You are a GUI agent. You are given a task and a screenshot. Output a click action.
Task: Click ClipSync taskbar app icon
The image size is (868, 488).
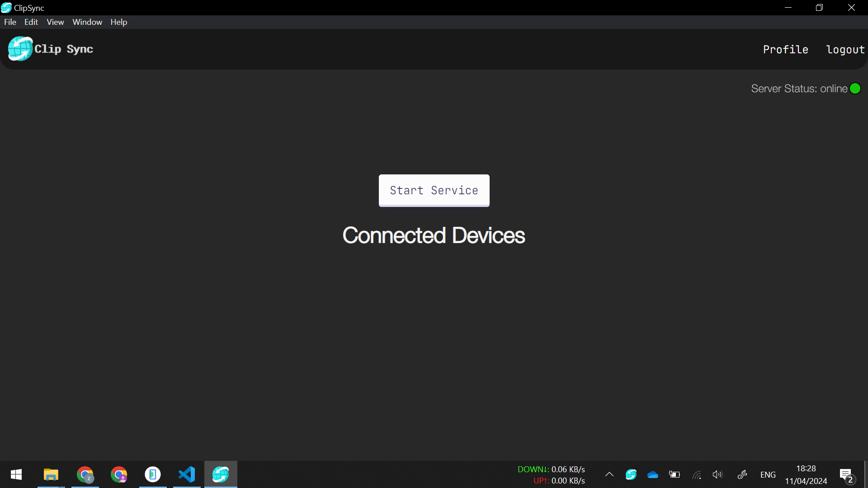[221, 474]
